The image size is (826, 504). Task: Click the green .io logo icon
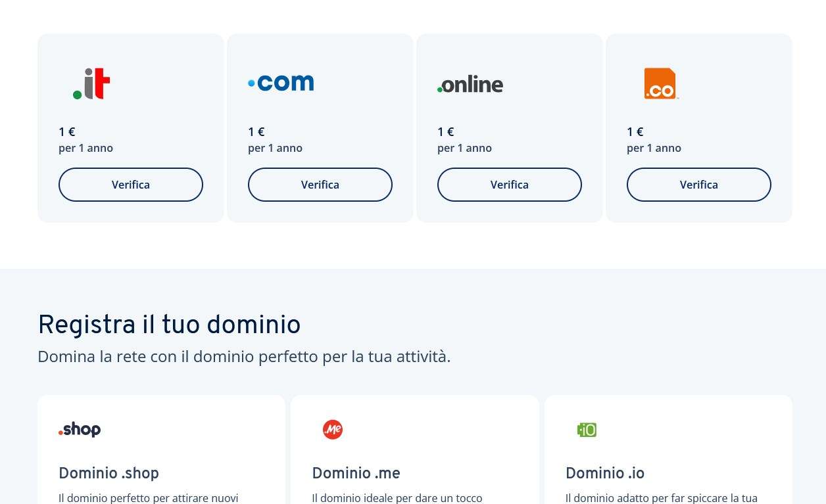coord(587,430)
